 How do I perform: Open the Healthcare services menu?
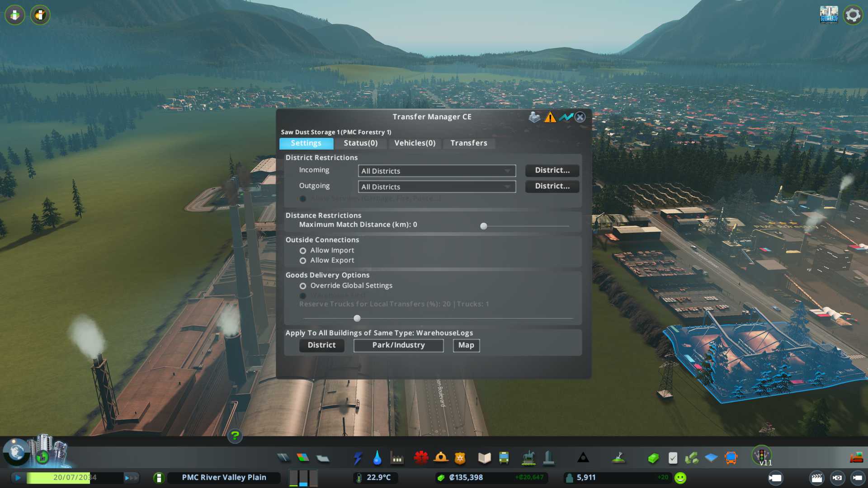point(421,458)
